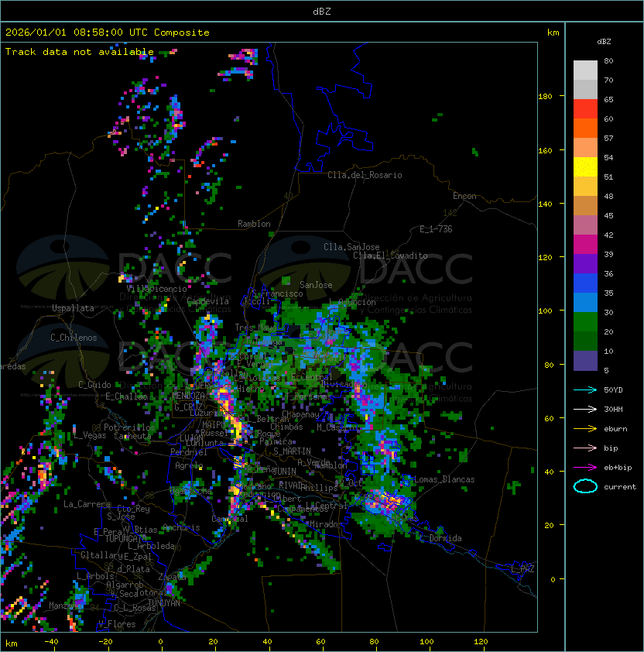
Task: Click the Clla.del_Rosario map label
Action: click(365, 175)
